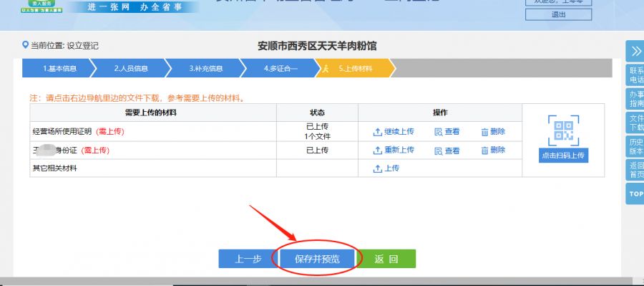Screen dimensions: 644x286
Task: Click 删除 for 身份证 row
Action: [x=498, y=150]
